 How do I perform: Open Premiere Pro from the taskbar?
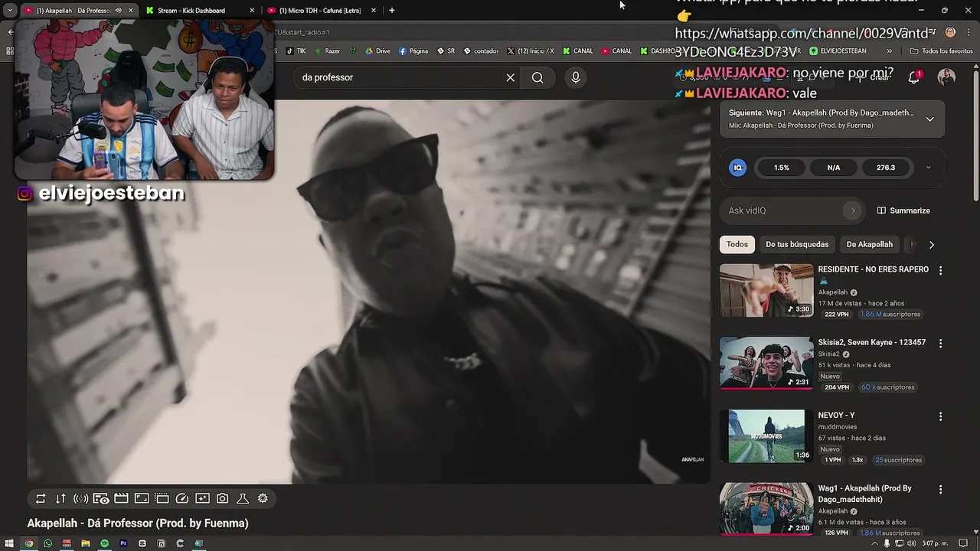pos(123,543)
